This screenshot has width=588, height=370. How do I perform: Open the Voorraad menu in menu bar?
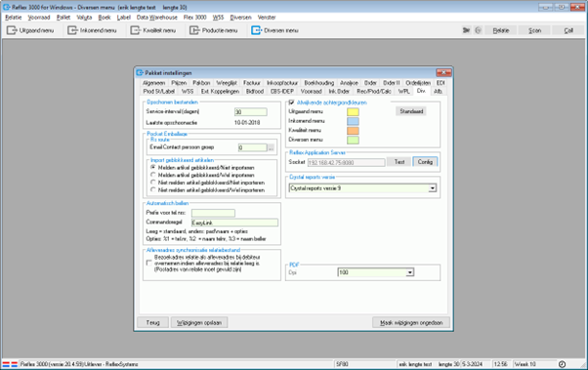coord(39,18)
